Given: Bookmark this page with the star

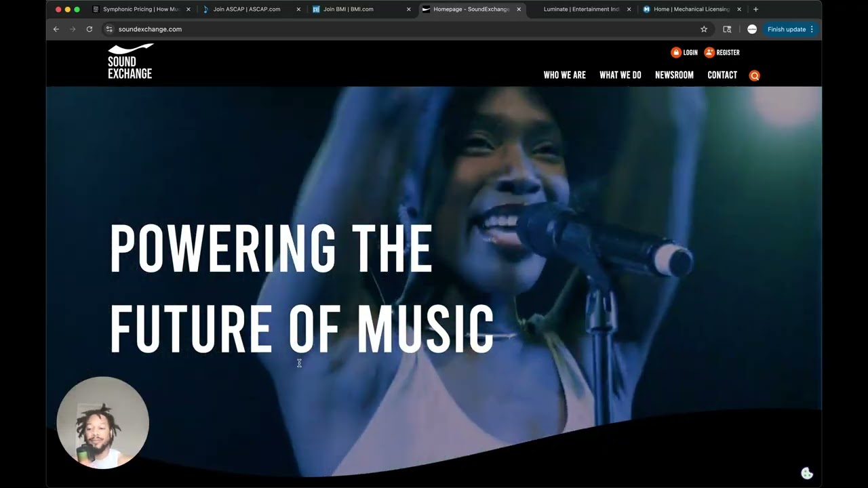Looking at the screenshot, I should pos(704,29).
